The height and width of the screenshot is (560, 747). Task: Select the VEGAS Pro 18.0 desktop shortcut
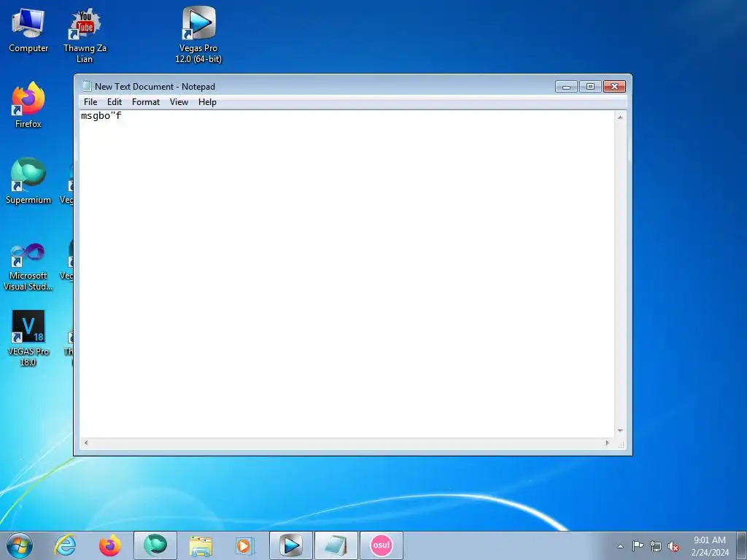(x=28, y=338)
